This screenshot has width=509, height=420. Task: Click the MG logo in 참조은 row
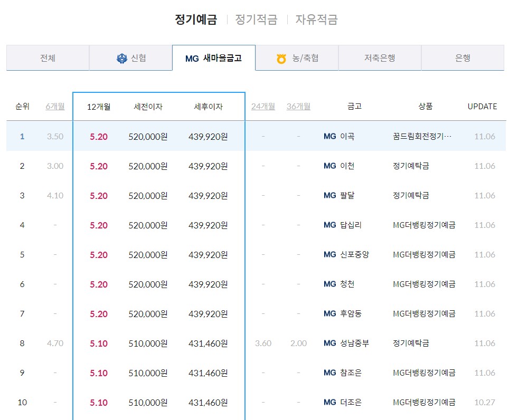[x=330, y=373]
